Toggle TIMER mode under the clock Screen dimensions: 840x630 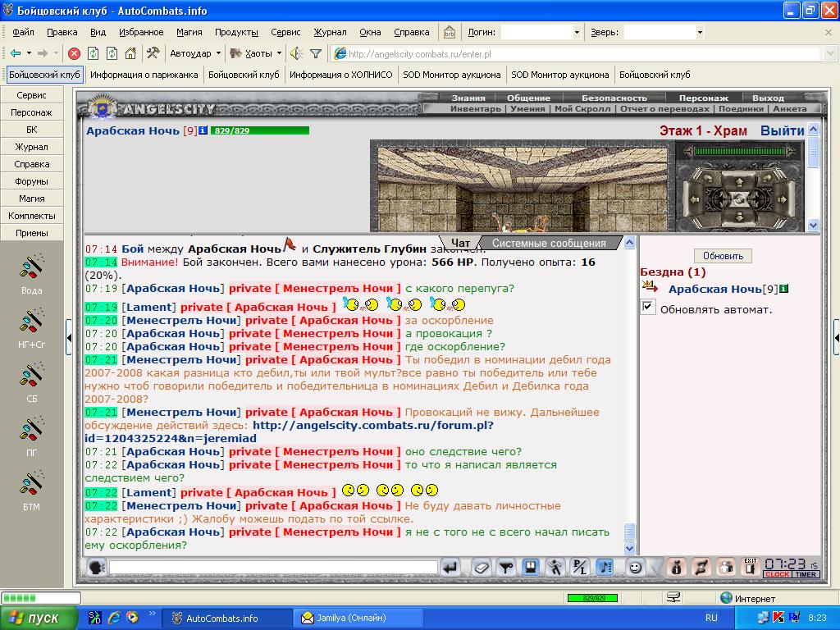[806, 574]
